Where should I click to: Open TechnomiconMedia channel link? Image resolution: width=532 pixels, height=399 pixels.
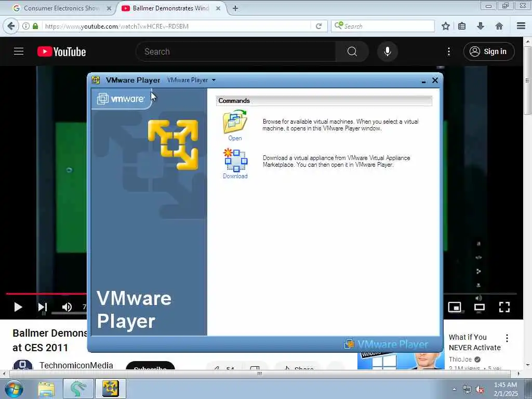(76, 365)
